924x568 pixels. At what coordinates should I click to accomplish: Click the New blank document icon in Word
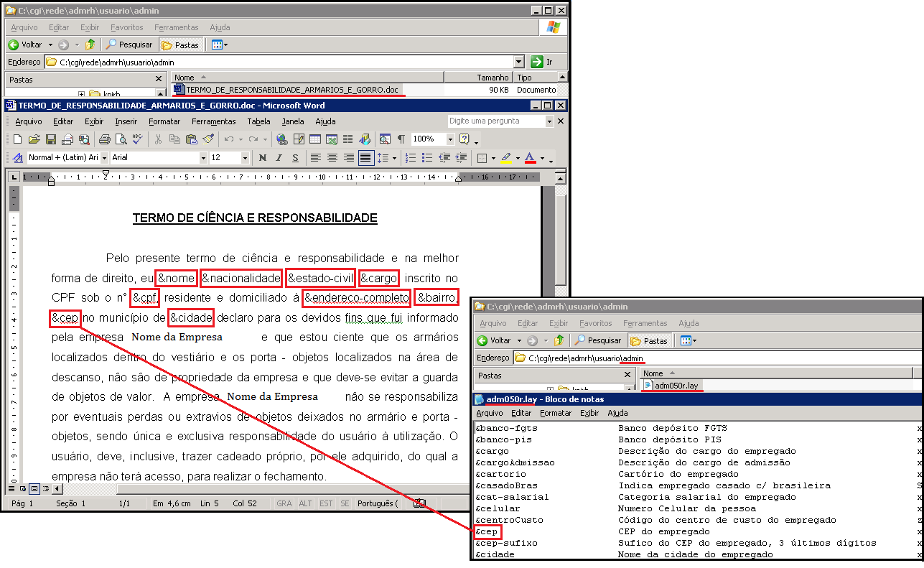point(17,139)
